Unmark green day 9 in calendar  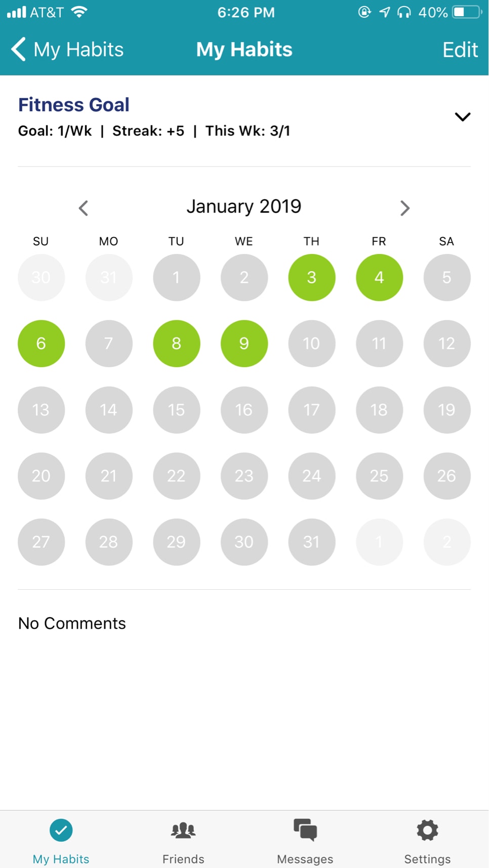[244, 343]
